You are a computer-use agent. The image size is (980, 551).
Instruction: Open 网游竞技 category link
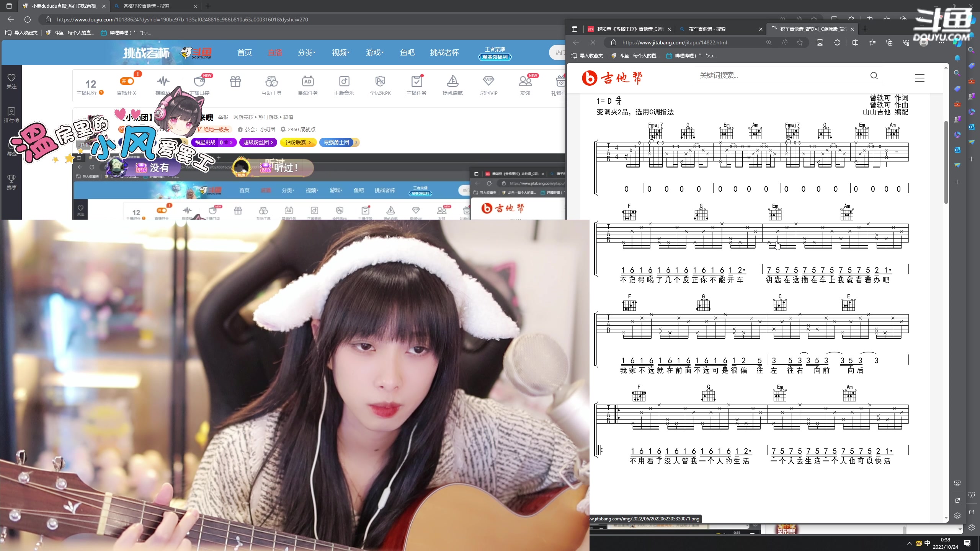(x=243, y=117)
